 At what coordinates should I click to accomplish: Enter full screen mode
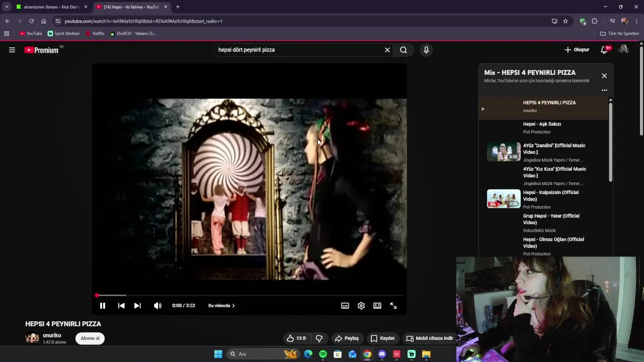pos(393,306)
